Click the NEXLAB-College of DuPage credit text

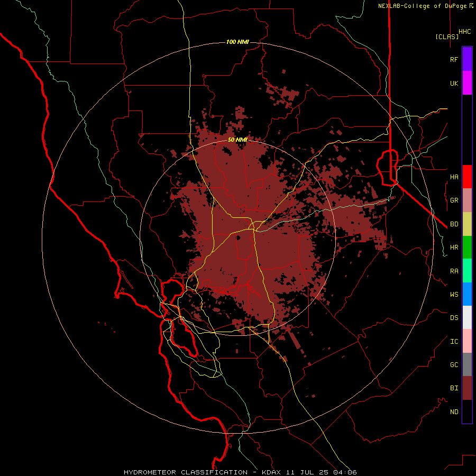(x=423, y=6)
